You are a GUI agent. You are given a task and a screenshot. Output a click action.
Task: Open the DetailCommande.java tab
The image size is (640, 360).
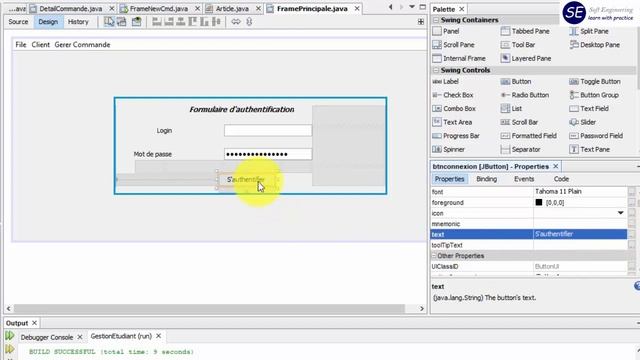pos(71,9)
